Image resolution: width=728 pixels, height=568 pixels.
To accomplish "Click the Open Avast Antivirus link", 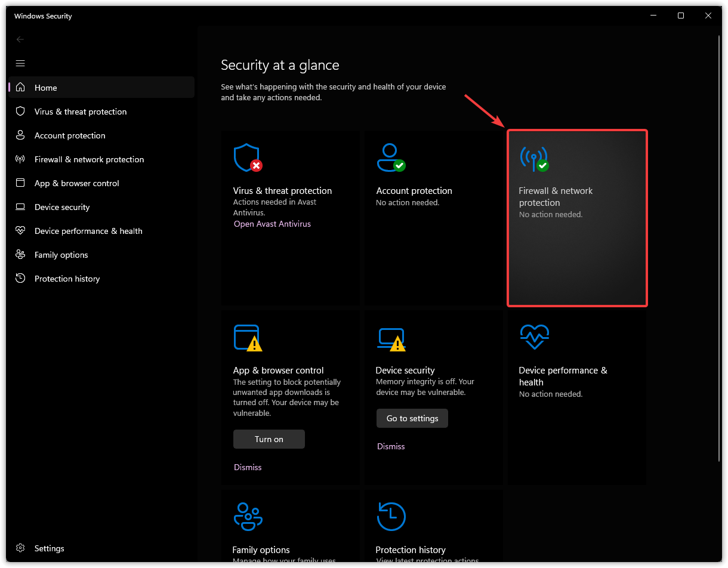I will coord(272,224).
